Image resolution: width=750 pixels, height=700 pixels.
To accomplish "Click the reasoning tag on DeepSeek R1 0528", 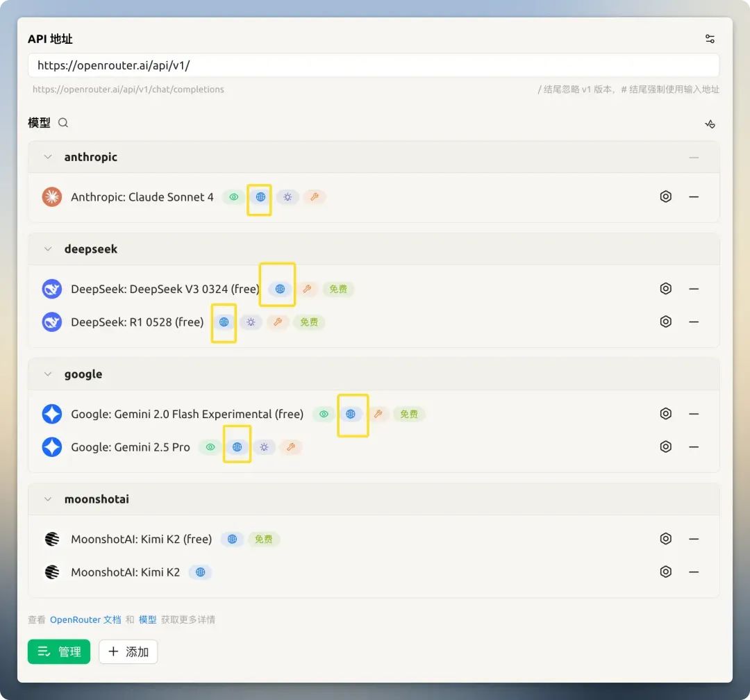I will click(251, 322).
